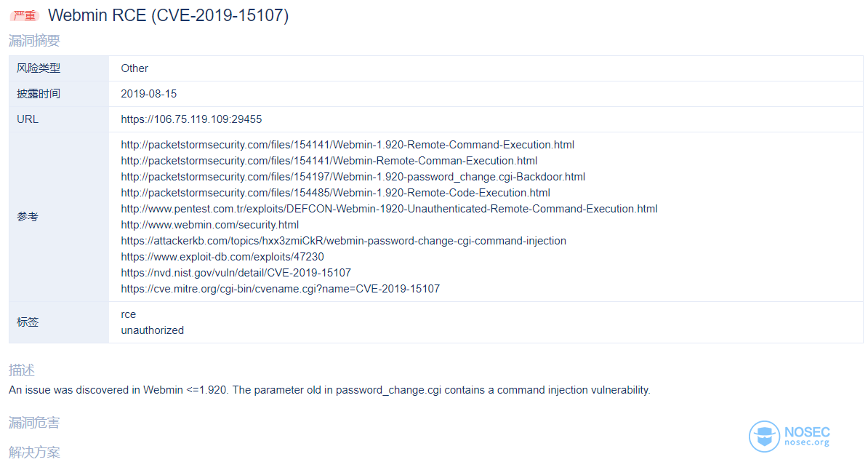The height and width of the screenshot is (470, 868).
Task: Open the attackerkb.com topic link
Action: point(344,241)
